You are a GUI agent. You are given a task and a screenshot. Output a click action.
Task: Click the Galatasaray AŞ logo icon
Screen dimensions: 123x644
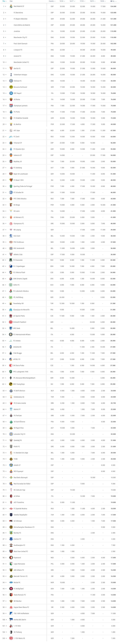click(11, 397)
